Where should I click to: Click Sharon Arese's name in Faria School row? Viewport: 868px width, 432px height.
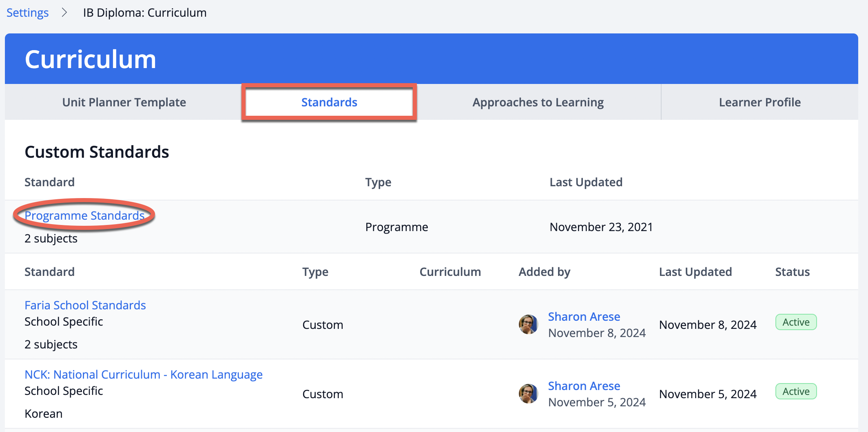(x=584, y=317)
